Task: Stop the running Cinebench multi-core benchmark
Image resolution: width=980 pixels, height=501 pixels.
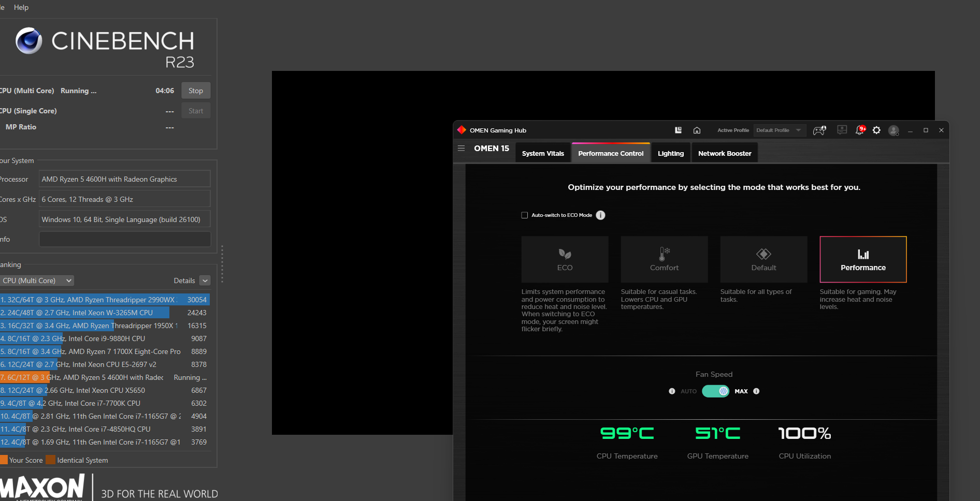Action: click(x=195, y=90)
